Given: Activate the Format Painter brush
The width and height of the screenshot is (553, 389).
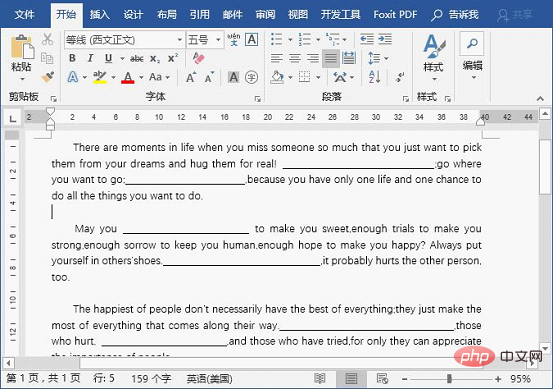Looking at the screenshot, I should tap(47, 77).
